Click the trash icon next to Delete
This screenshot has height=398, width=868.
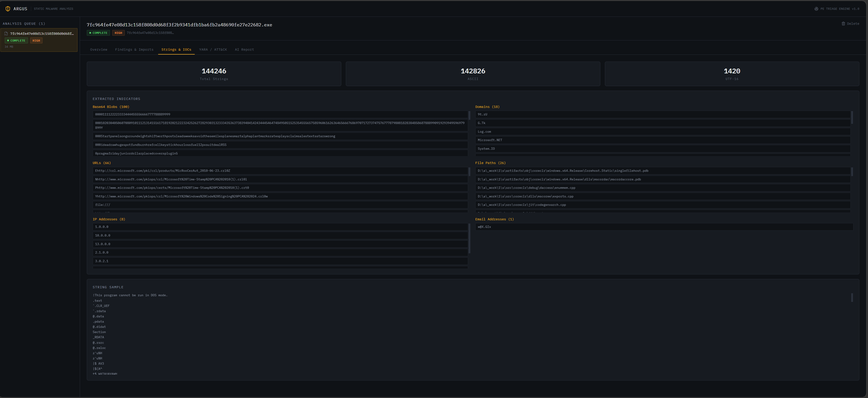click(x=843, y=24)
